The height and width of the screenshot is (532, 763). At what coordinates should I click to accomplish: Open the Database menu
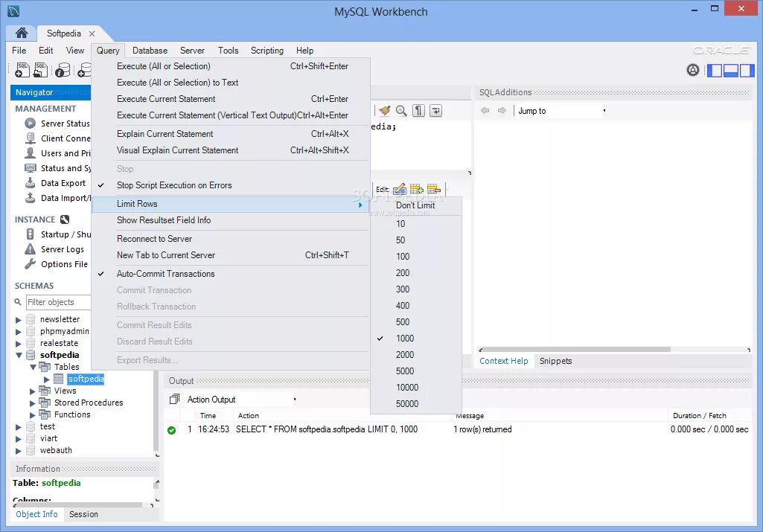coord(150,51)
